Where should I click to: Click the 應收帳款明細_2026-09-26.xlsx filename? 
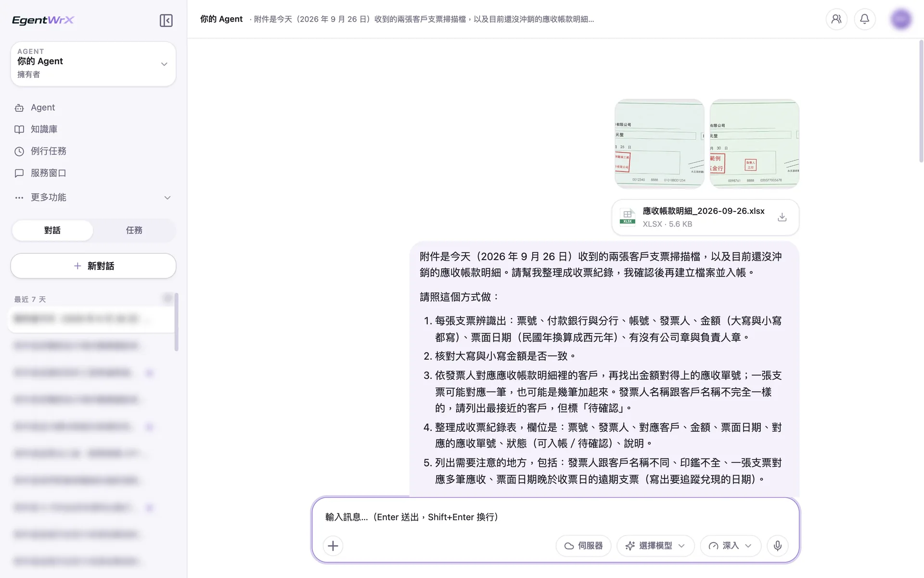click(704, 211)
